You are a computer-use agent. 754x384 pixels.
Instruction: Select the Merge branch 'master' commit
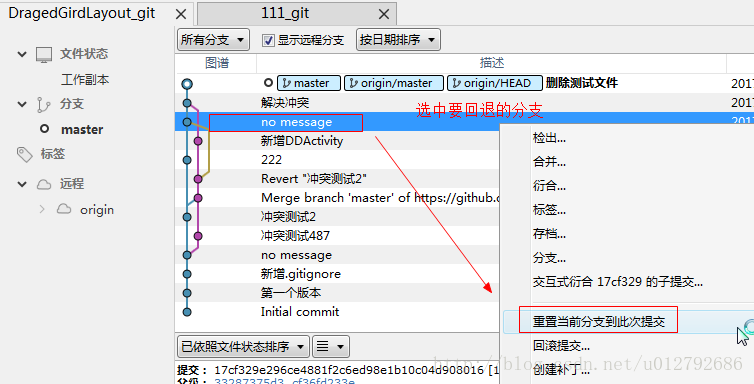pyautogui.click(x=380, y=198)
